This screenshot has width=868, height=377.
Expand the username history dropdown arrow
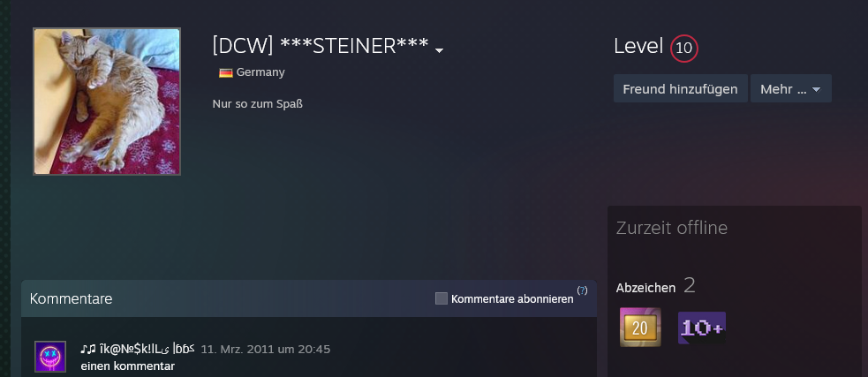click(x=439, y=50)
